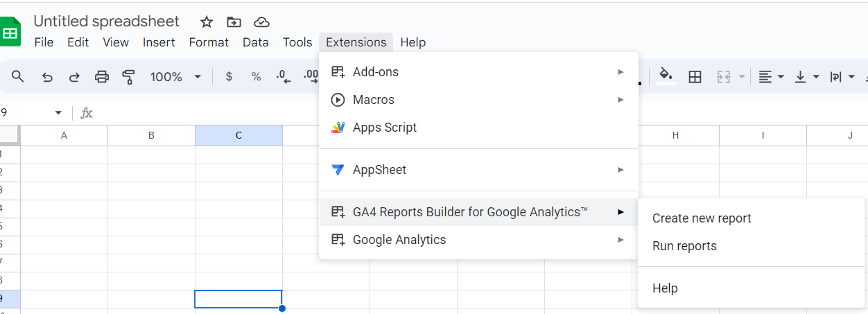868x314 pixels.
Task: Expand the merge cells dropdown arrow
Action: [x=742, y=77]
